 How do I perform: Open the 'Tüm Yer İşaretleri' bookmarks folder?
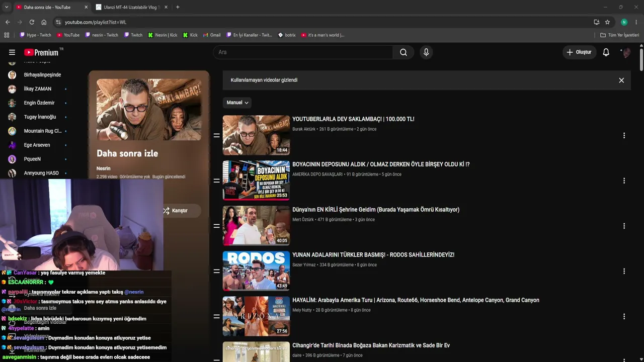click(x=619, y=35)
